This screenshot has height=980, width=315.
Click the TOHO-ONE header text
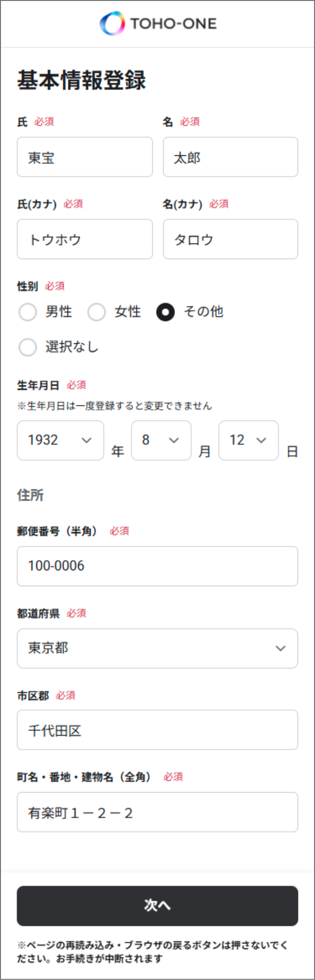pos(174,24)
